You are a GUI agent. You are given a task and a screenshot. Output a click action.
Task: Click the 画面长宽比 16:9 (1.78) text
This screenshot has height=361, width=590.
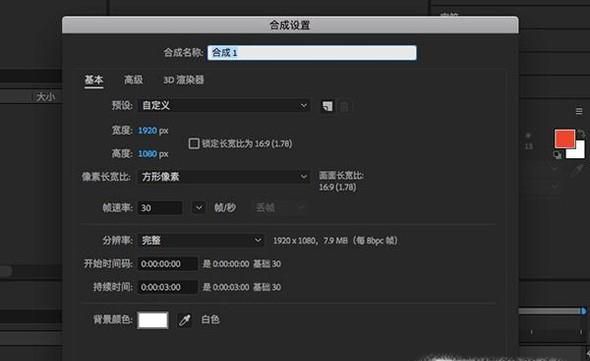pos(341,181)
